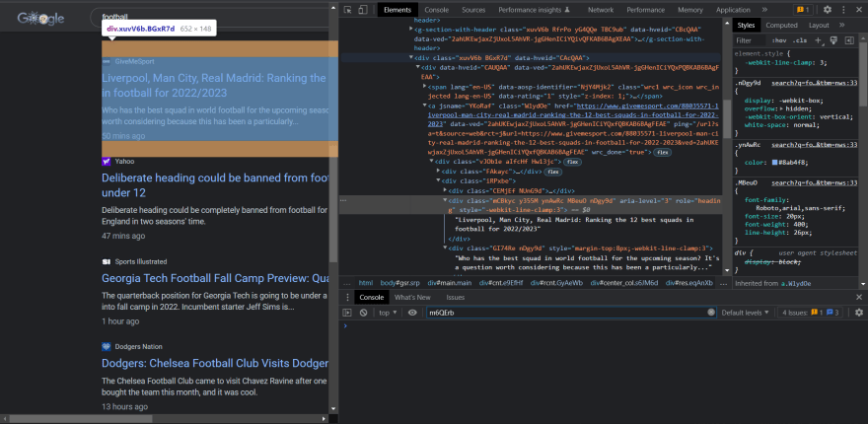This screenshot has height=424, width=868.
Task: Click the color swatch for #8ab4f8
Action: pos(775,162)
